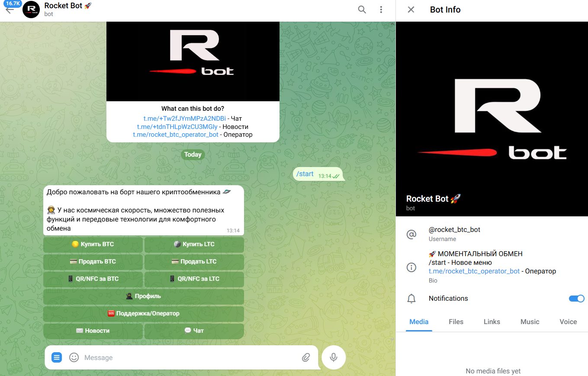Open operator bot link in bot description
Screen dimensions: 588x376
click(x=176, y=135)
